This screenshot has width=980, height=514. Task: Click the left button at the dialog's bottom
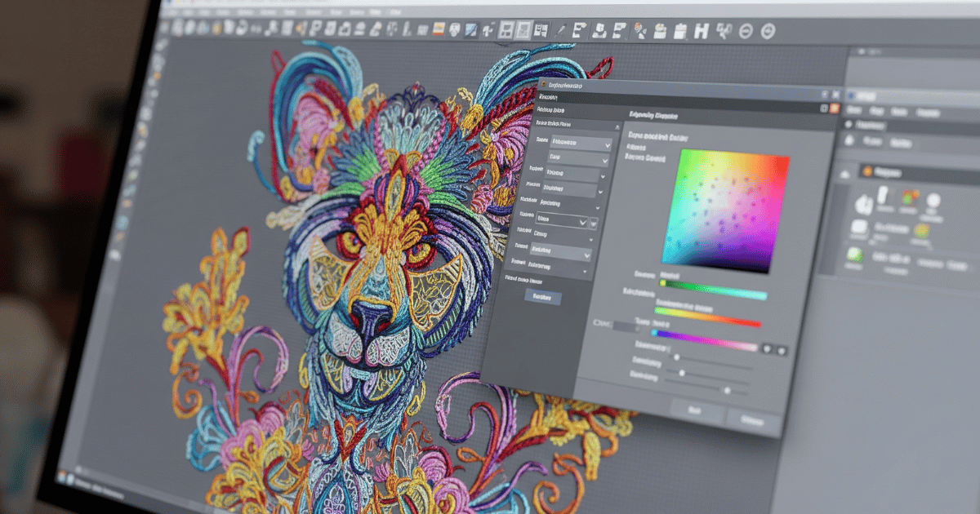click(696, 412)
